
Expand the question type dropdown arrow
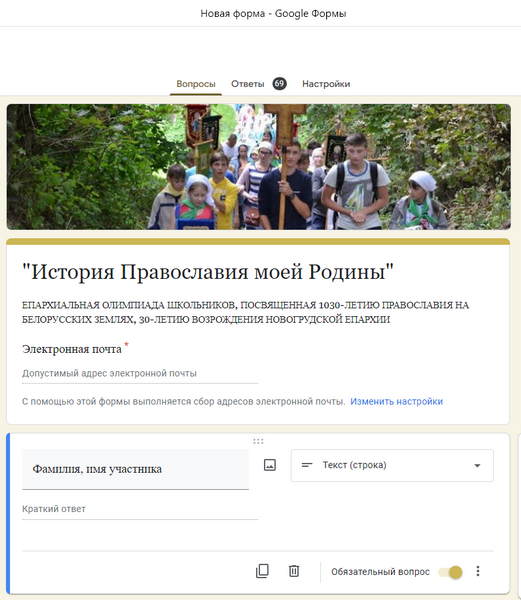pyautogui.click(x=477, y=466)
